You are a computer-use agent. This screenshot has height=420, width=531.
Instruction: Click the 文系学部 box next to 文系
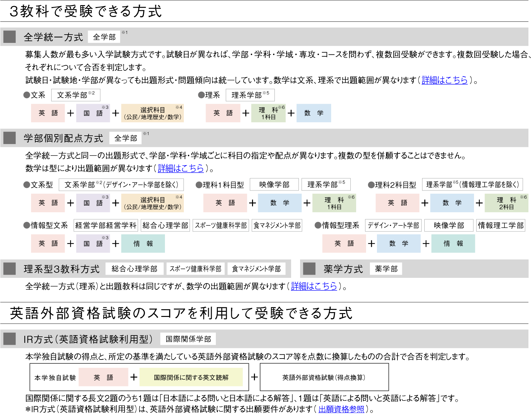(x=75, y=95)
